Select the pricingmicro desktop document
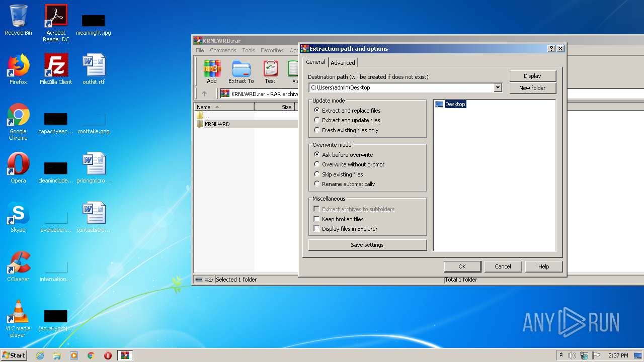Viewport: 644px width, 362px height. [94, 168]
